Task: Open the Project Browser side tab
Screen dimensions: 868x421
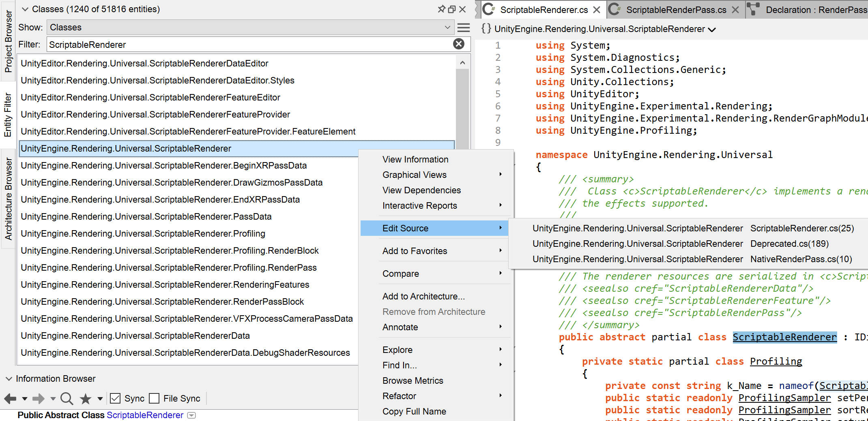Action: pyautogui.click(x=8, y=41)
